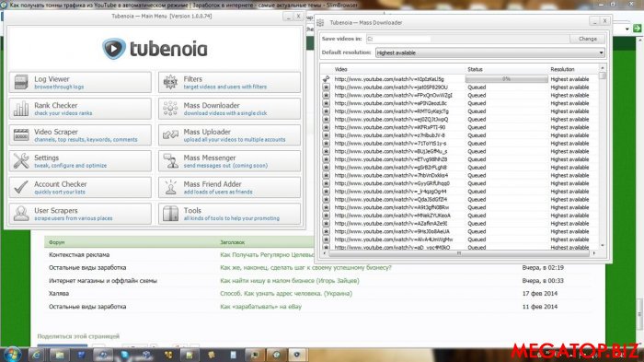Launch Video Scraper via its filmstrip icon
Viewport: 644px width, 362px height.
[x=21, y=134]
